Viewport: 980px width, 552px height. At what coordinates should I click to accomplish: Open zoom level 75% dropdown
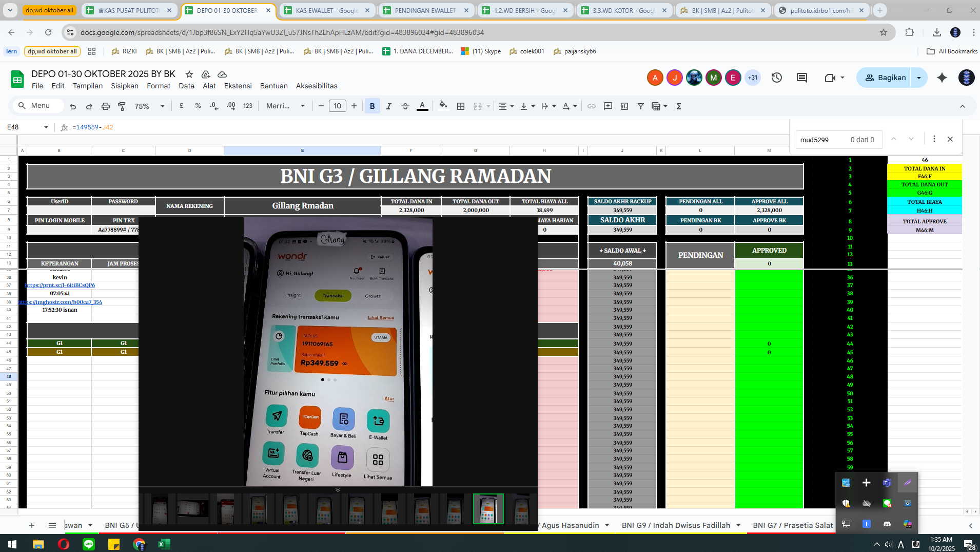click(149, 106)
